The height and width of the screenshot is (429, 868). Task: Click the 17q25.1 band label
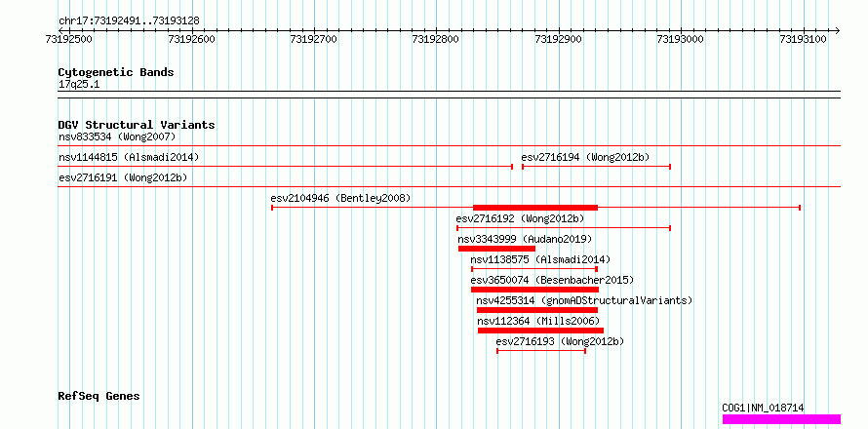(x=79, y=85)
